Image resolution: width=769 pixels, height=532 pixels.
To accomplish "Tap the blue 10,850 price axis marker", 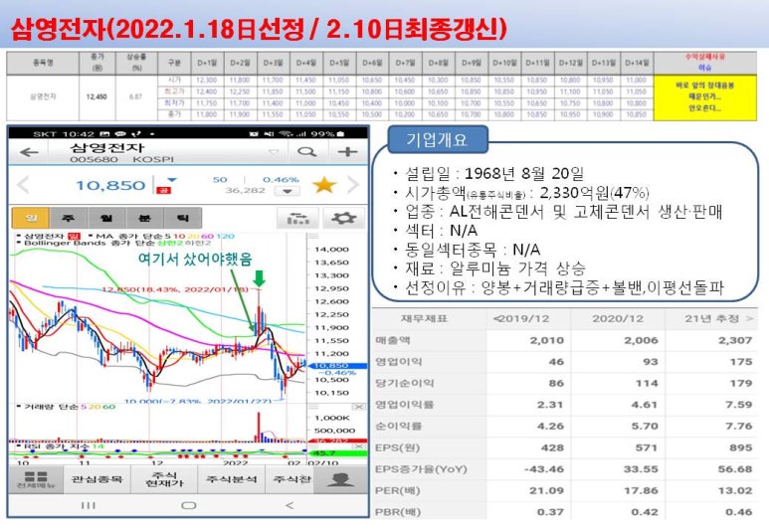I will point(337,366).
